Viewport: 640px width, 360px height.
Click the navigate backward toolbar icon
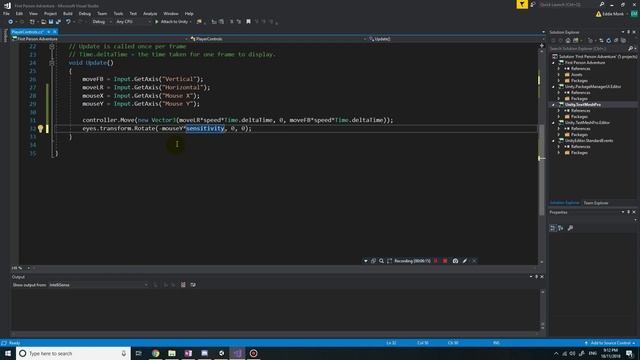pyautogui.click(x=10, y=22)
